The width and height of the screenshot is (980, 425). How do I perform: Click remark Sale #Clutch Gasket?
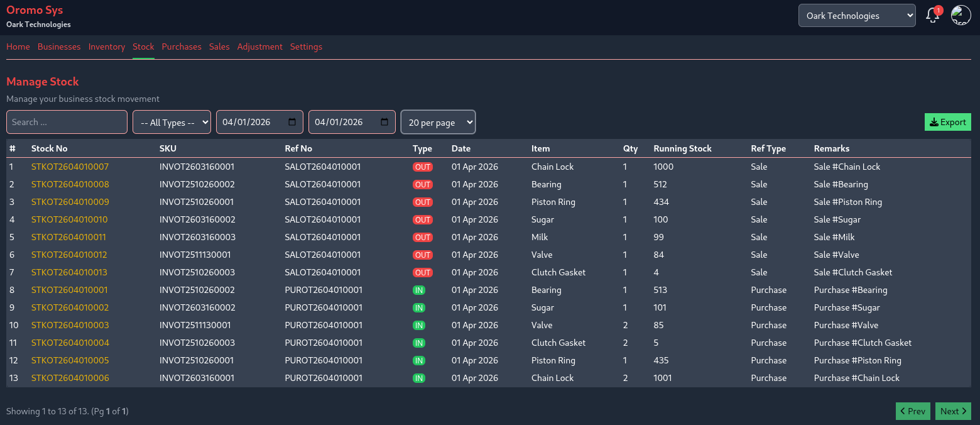point(853,272)
